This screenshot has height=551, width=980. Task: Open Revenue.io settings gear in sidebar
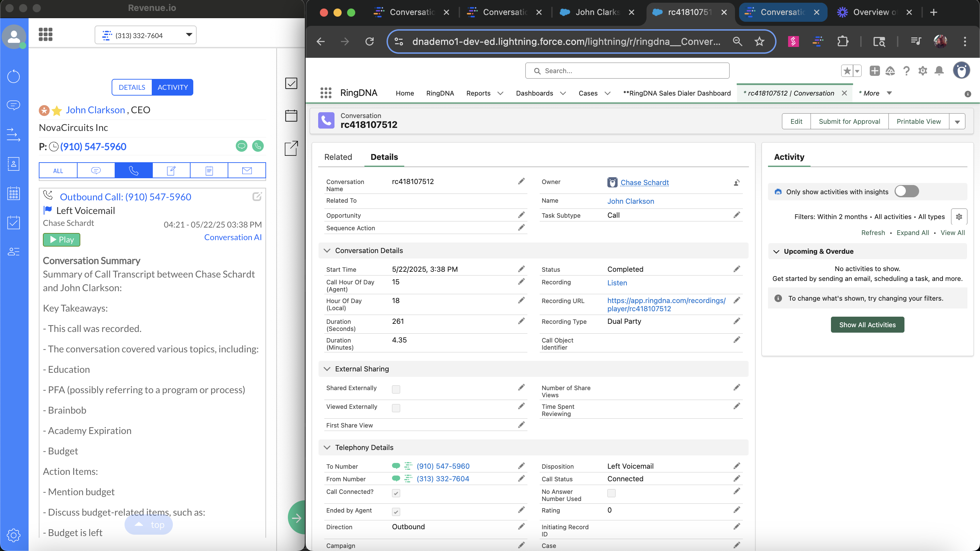[14, 535]
